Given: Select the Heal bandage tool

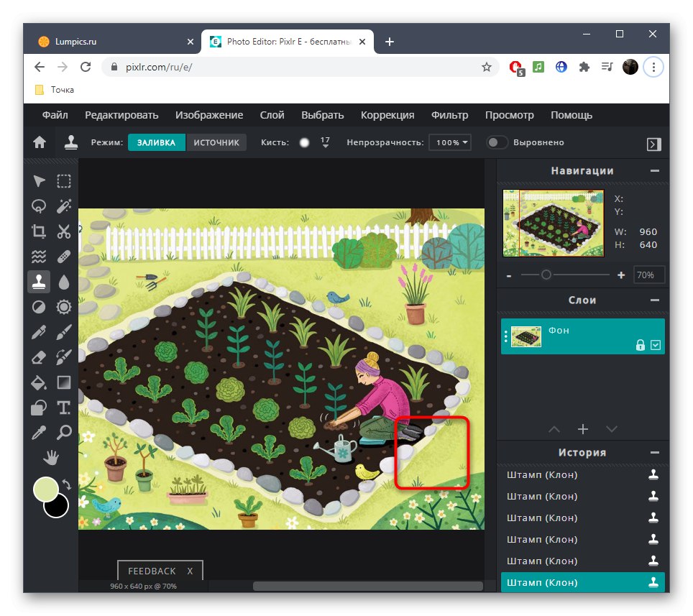Looking at the screenshot, I should pyautogui.click(x=64, y=257).
